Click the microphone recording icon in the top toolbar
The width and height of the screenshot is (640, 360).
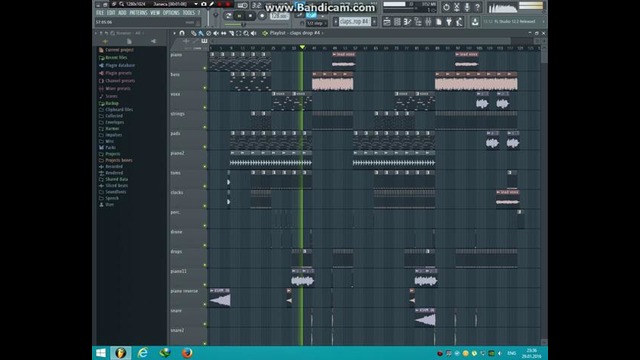[468, 7]
